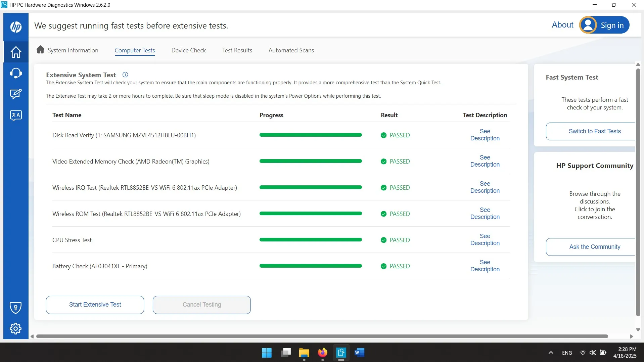The height and width of the screenshot is (362, 644).
Task: Open the Wi-Fi icon in system tray
Action: click(583, 353)
